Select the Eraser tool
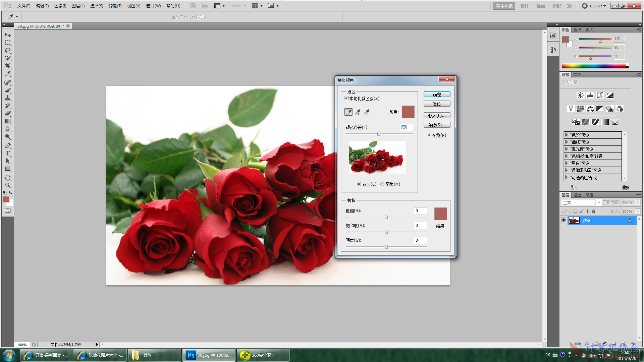 [x=7, y=113]
